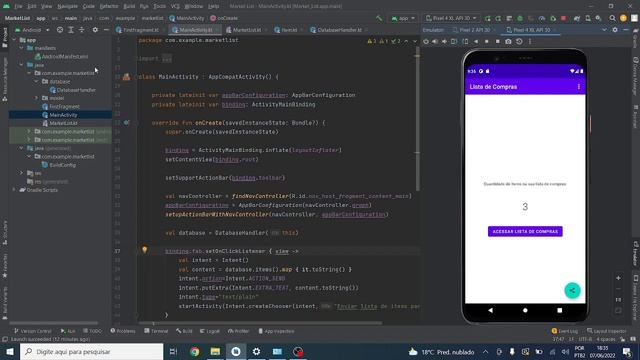The width and height of the screenshot is (640, 360).
Task: Tap the emulator Home navigation button
Action: click(x=525, y=310)
